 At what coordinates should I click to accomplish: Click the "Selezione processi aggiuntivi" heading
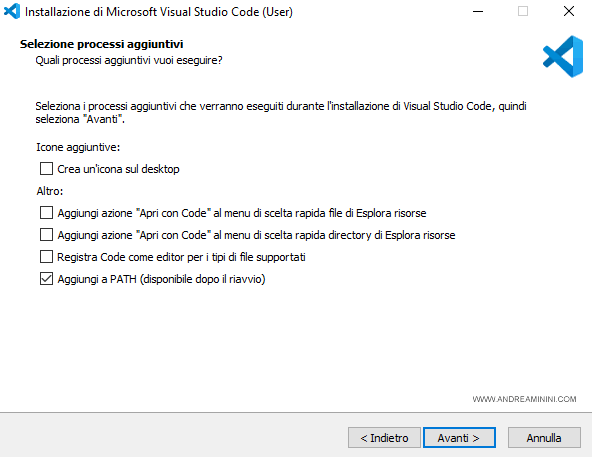coord(102,44)
